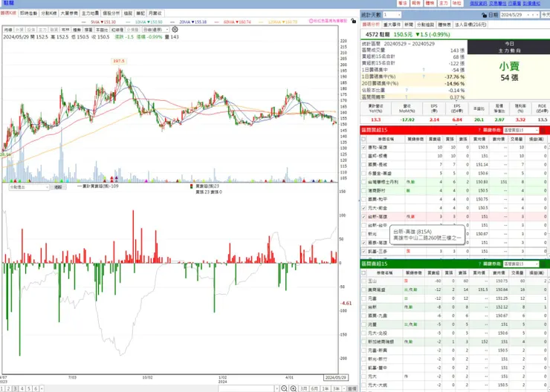The image size is (550, 392).
Task: Toggle the 本益比 indicator button
Action: (x=102, y=30)
